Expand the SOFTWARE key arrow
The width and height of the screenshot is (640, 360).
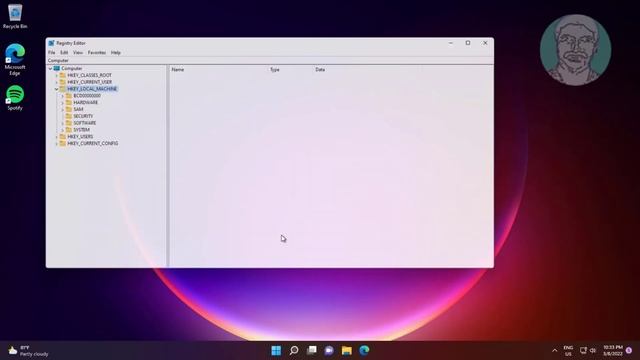coord(63,123)
